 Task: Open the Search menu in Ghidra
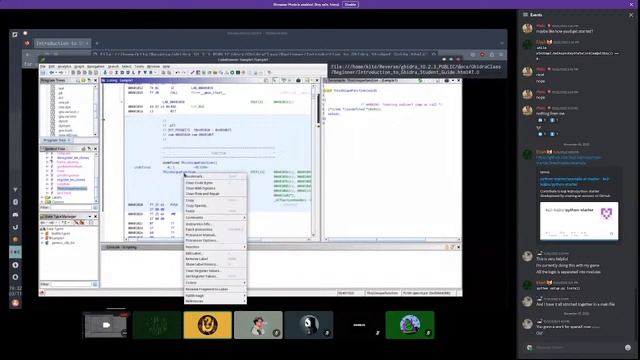pos(113,66)
